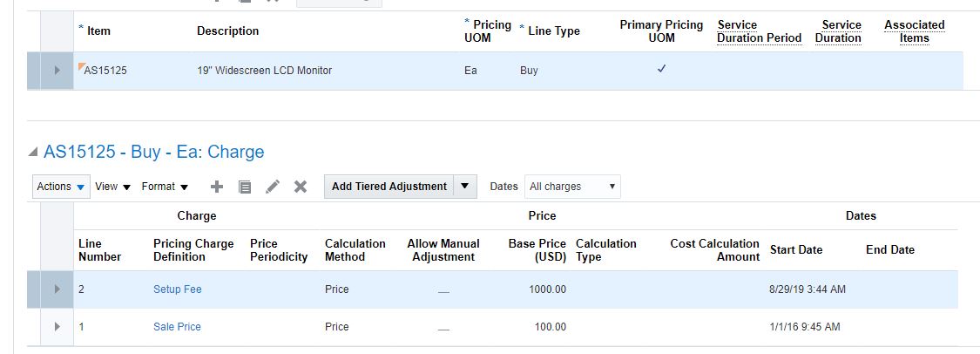Click the 8/29/19 3:44 AM start date
The image size is (980, 354).
[x=808, y=289]
